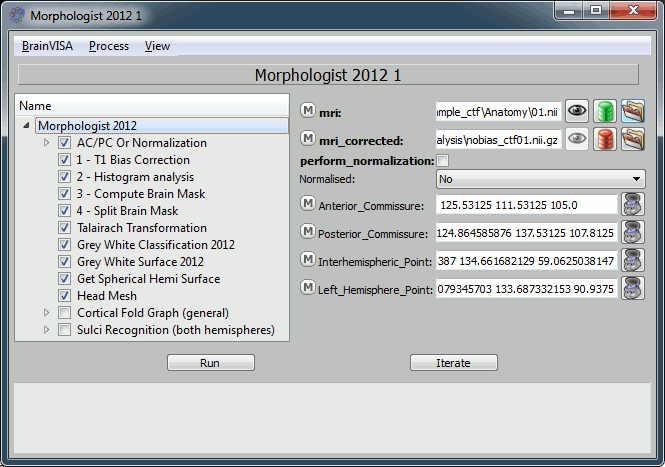The height and width of the screenshot is (467, 665).
Task: Click the mri file path field
Action: point(498,112)
